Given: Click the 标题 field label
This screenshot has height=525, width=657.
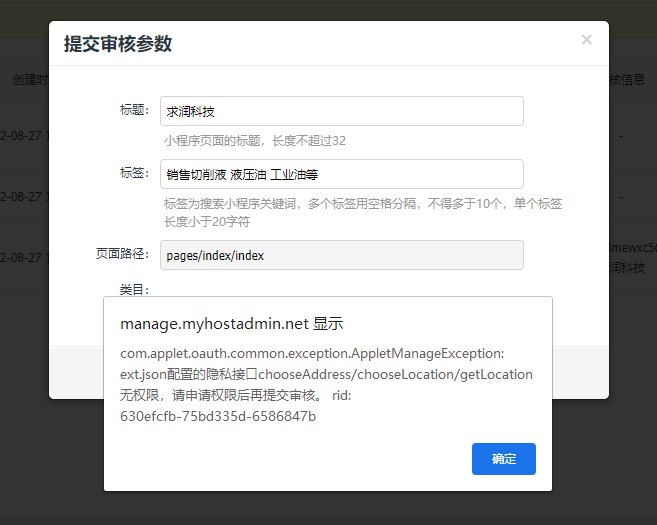Looking at the screenshot, I should tap(133, 110).
